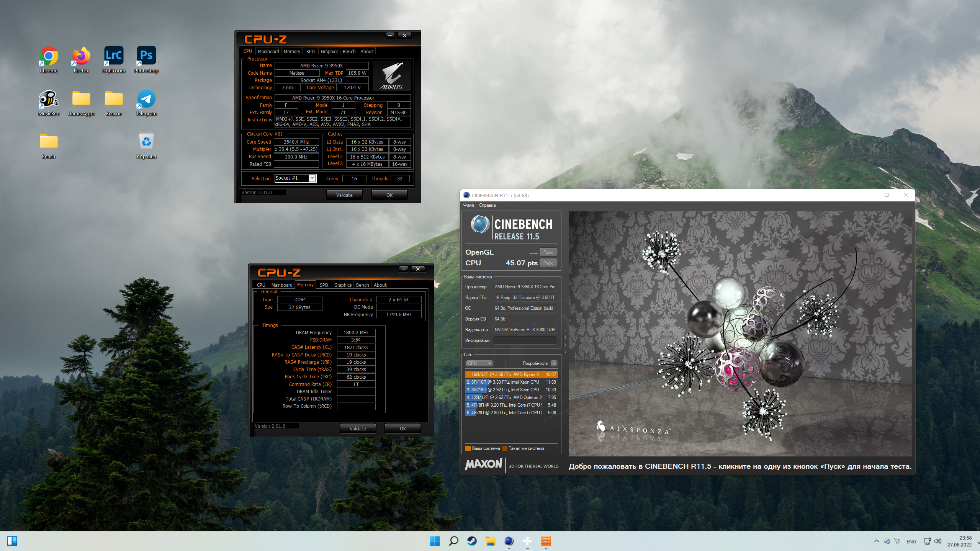Switch to Mainboard tab in bottom CPU-Z window
The image size is (980, 551).
point(282,285)
